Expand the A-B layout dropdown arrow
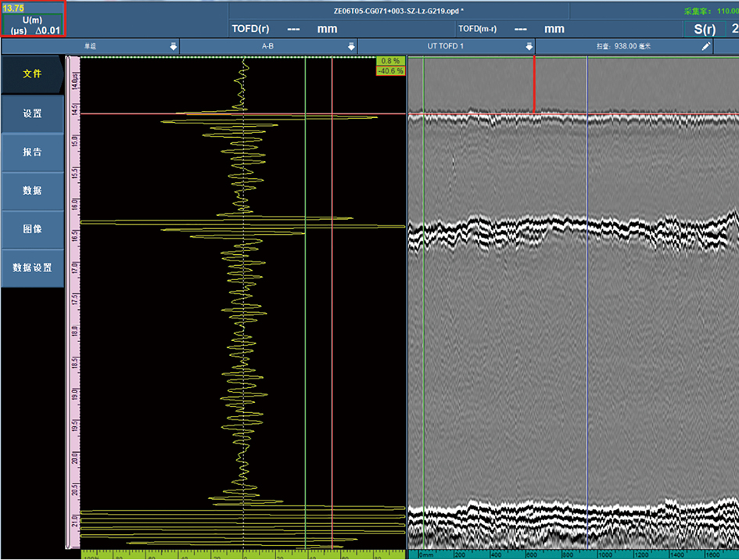Screen dimensions: 739x560 point(351,47)
